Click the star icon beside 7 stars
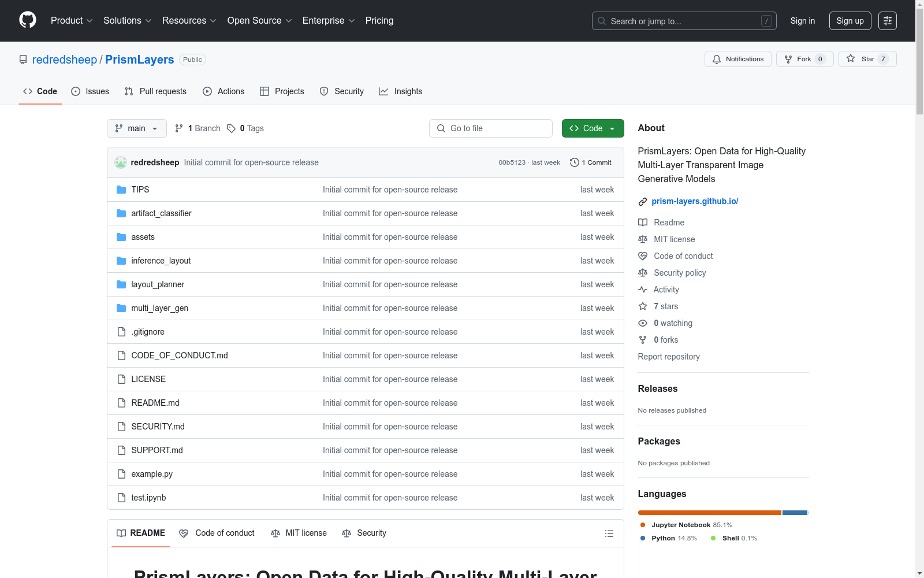This screenshot has width=924, height=578. coord(643,306)
